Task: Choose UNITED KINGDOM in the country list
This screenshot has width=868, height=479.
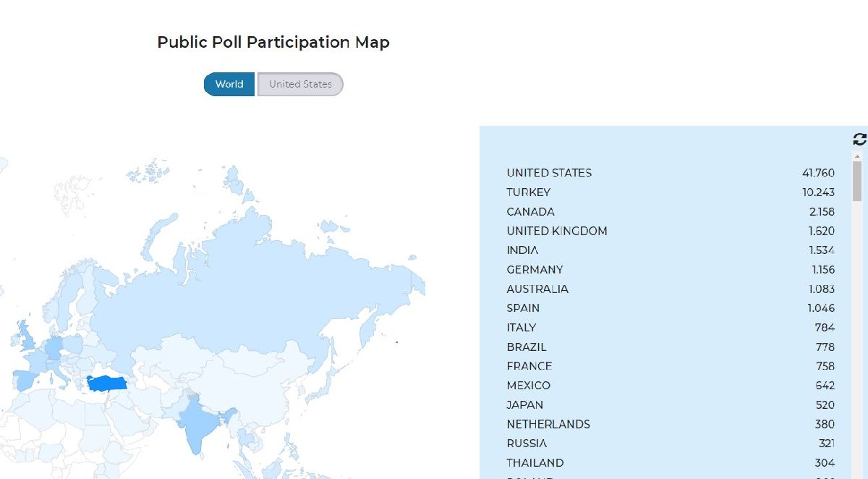Action: pyautogui.click(x=557, y=232)
